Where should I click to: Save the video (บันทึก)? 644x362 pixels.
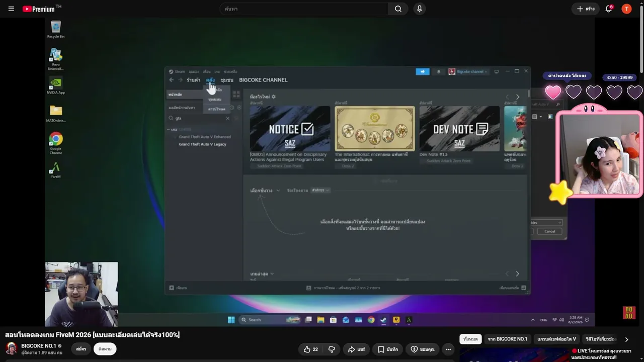[388, 349]
